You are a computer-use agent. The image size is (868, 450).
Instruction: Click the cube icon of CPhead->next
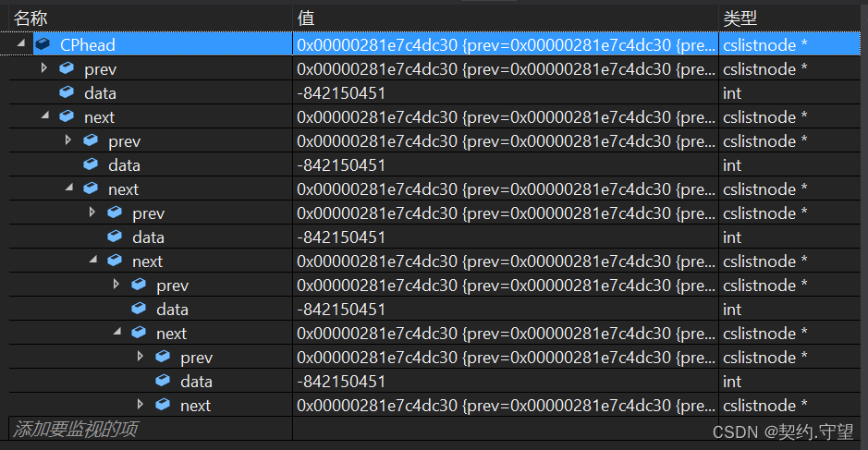(x=67, y=116)
